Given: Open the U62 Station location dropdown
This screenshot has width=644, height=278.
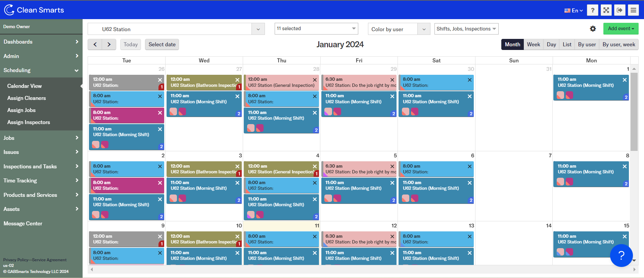Looking at the screenshot, I should tap(258, 29).
